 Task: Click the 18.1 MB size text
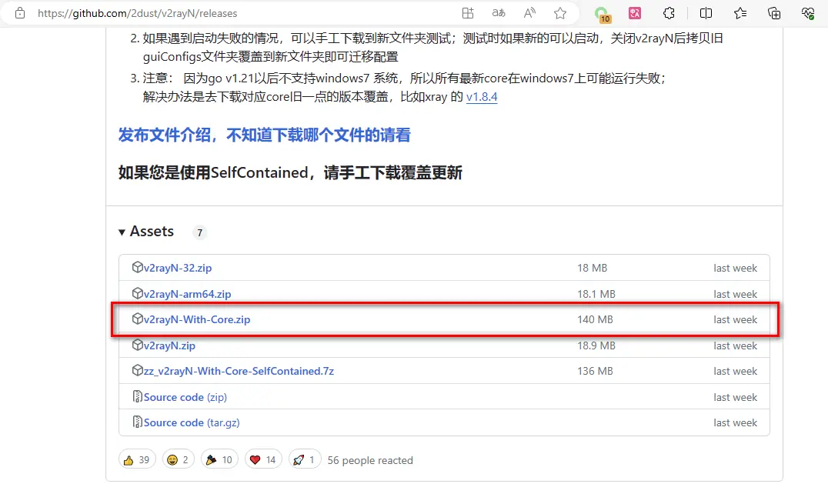pos(596,294)
